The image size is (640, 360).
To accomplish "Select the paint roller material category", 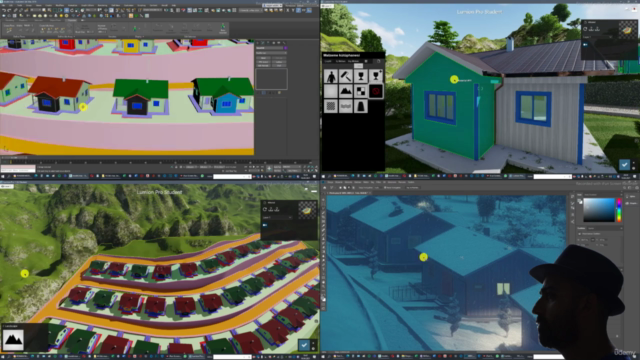I will tap(346, 76).
